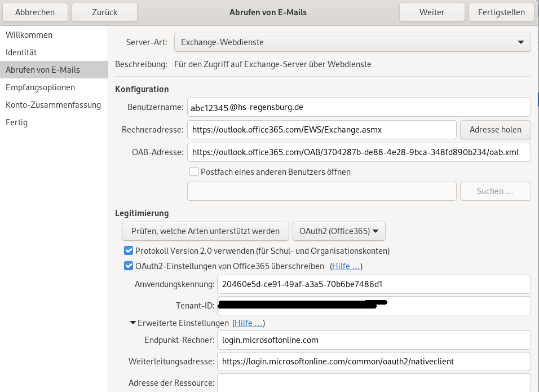Click the Abbrechen button
This screenshot has width=539, height=392.
(x=35, y=12)
